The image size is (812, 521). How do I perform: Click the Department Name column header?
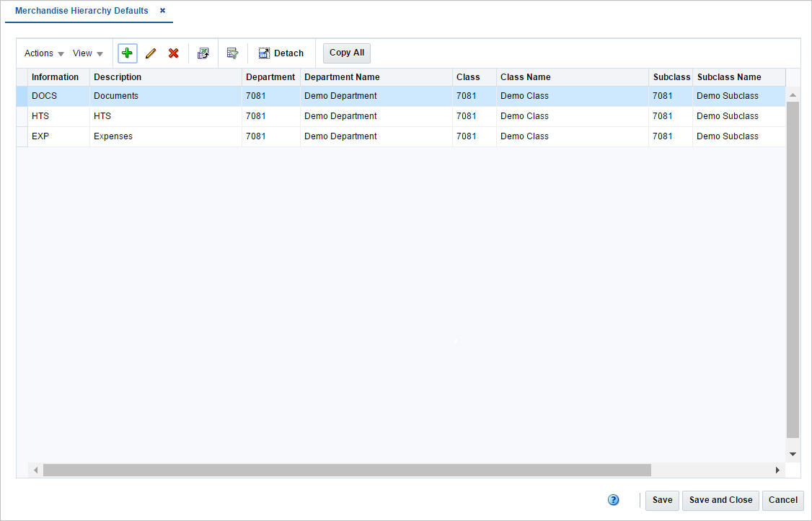[376, 77]
